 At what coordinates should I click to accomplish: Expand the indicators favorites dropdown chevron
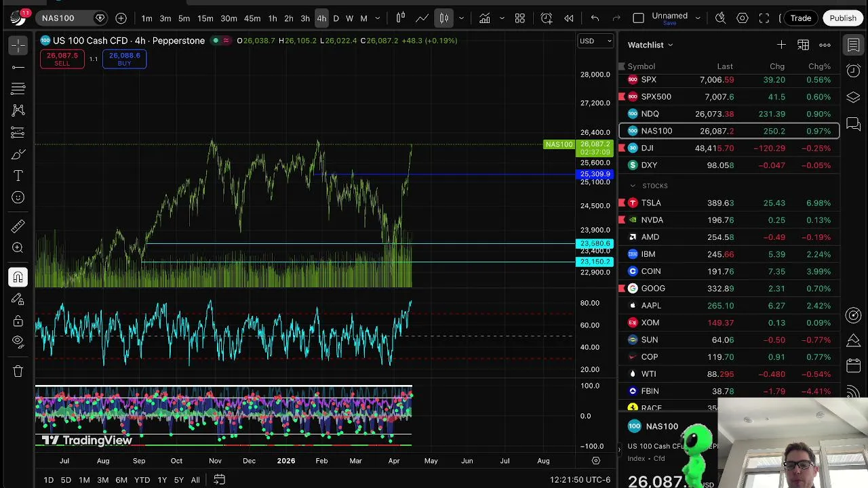pyautogui.click(x=502, y=18)
